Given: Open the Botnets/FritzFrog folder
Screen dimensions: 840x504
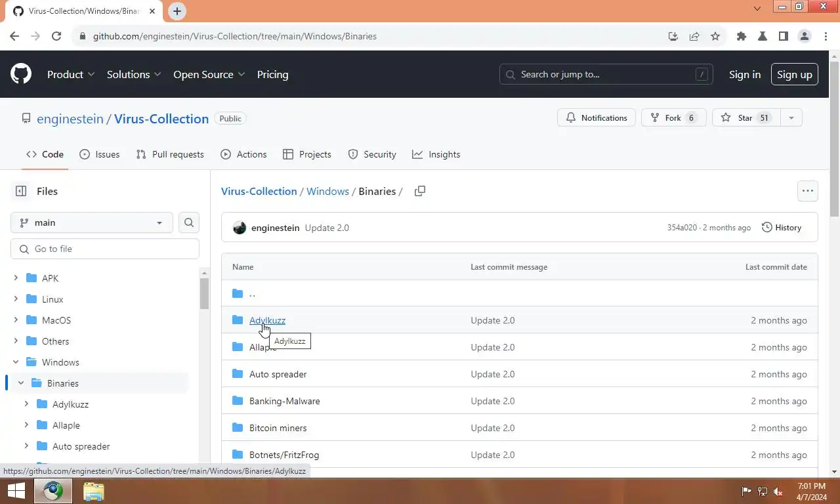Looking at the screenshot, I should (x=284, y=455).
